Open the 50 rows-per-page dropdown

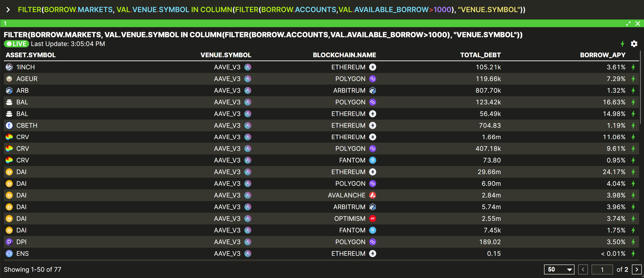click(x=559, y=269)
